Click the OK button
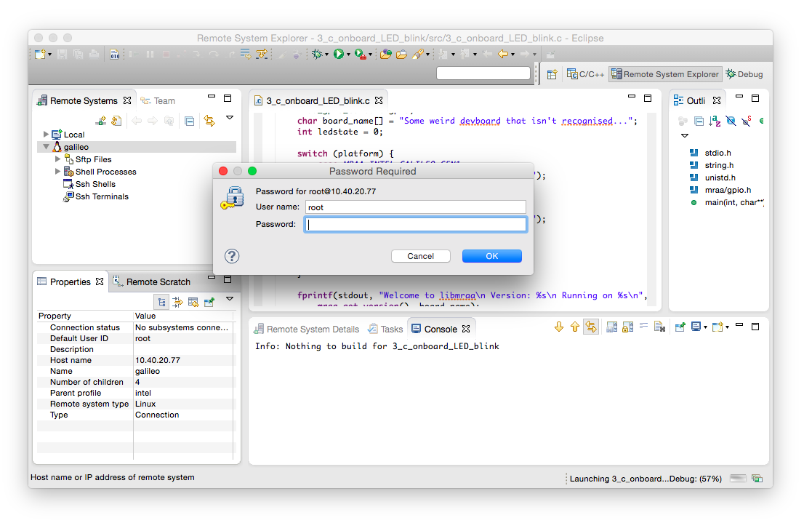This screenshot has width=812, height=531. [x=492, y=256]
